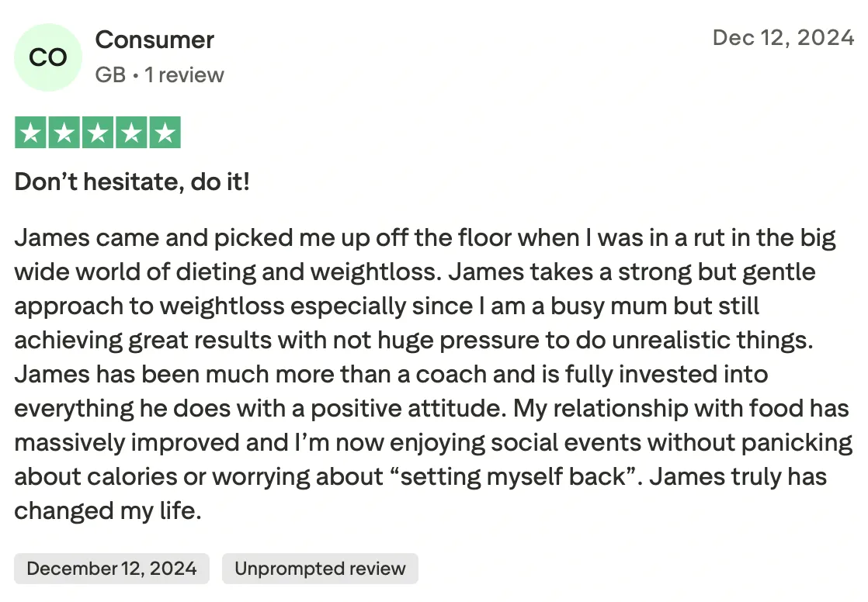
Task: Click the first star in the rating
Action: pos(31,133)
